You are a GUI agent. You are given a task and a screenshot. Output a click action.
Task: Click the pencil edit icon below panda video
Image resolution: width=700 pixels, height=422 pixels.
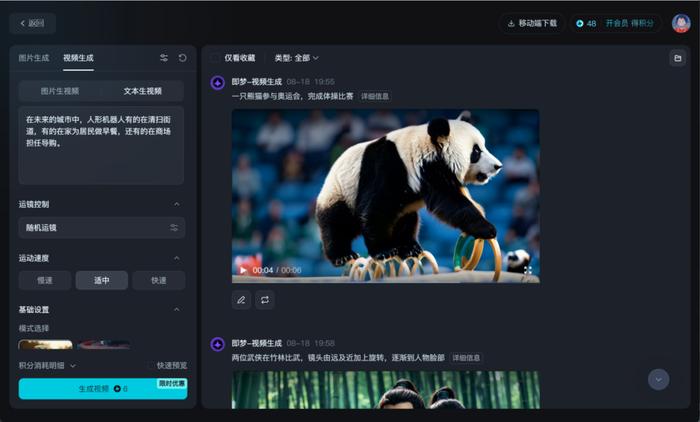[x=241, y=299]
